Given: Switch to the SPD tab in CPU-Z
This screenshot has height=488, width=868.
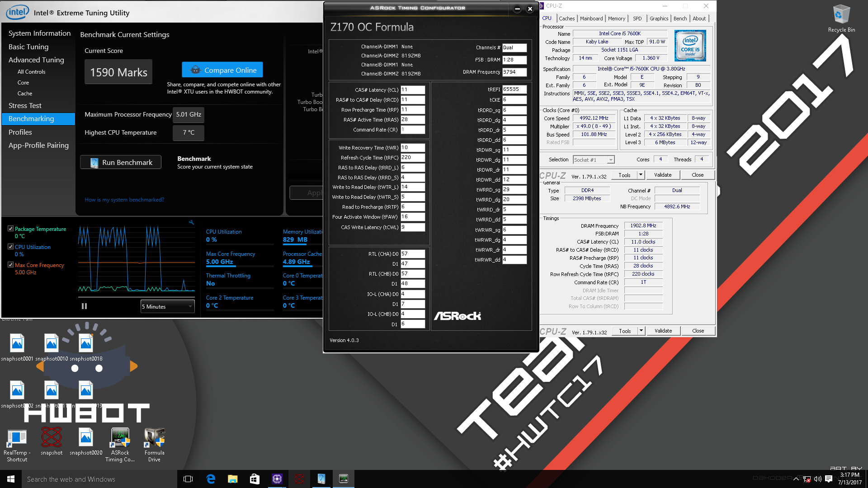Looking at the screenshot, I should pyautogui.click(x=637, y=19).
